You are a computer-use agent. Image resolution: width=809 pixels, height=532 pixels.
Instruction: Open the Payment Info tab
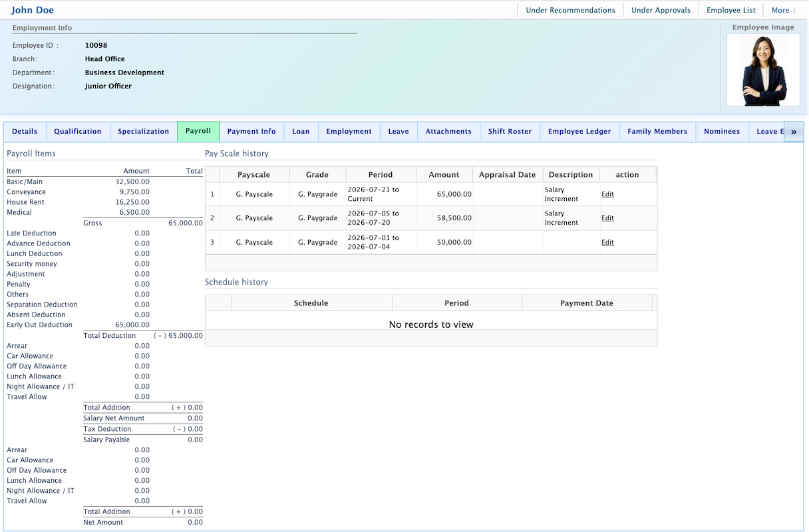tap(251, 132)
